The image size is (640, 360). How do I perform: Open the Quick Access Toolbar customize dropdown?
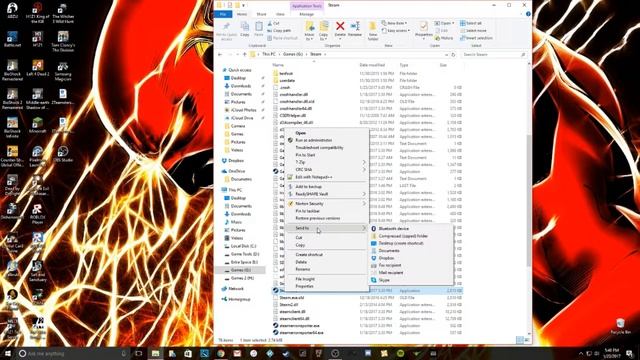244,5
